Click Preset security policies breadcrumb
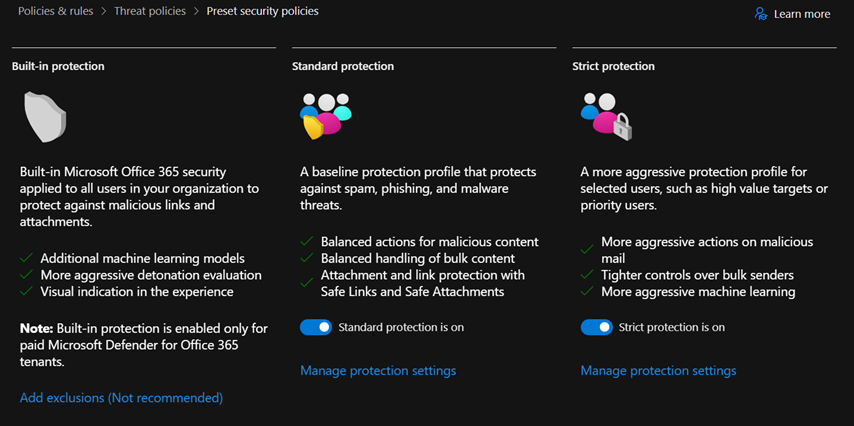The image size is (854, 426). (x=263, y=12)
